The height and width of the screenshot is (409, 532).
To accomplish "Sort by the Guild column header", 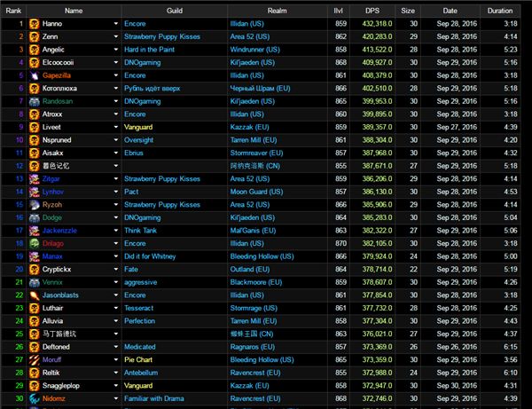I will [x=175, y=11].
